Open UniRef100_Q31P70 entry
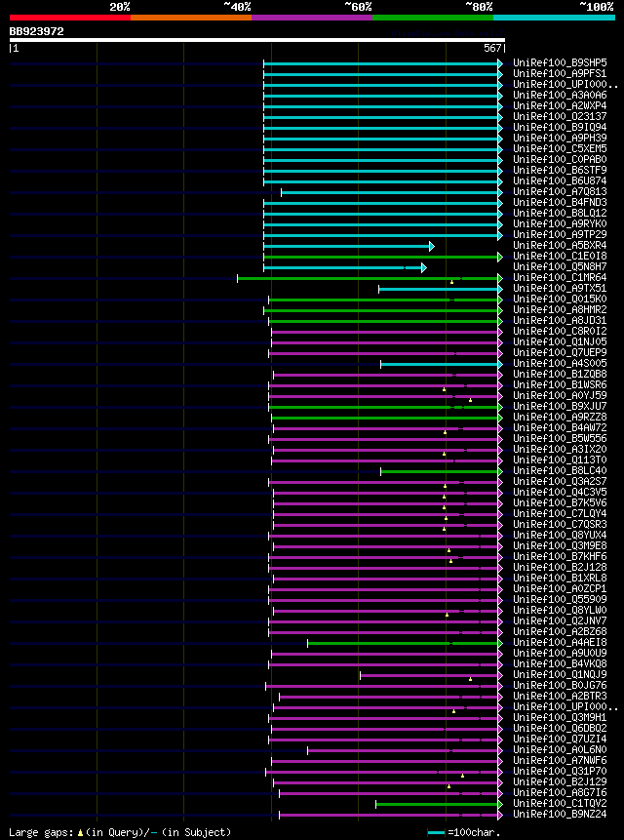This screenshot has width=624, height=840. coord(560,771)
